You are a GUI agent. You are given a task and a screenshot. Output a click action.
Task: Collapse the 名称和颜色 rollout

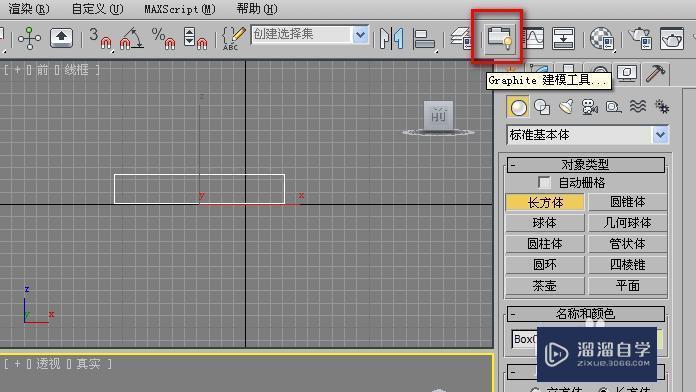585,314
